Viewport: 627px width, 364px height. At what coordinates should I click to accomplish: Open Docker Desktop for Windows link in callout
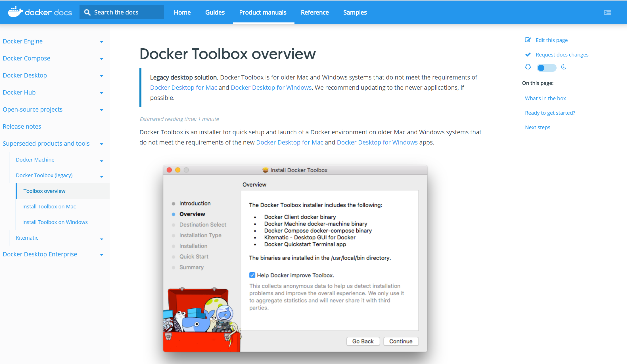(271, 87)
